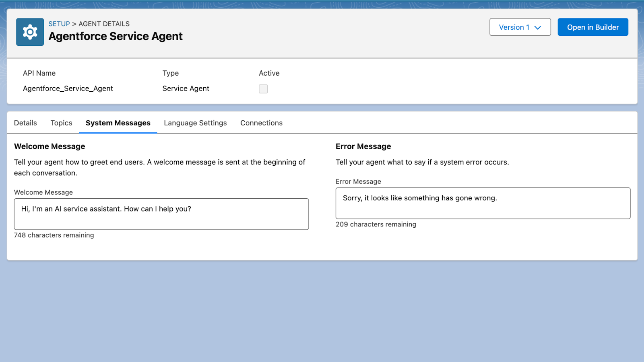
Task: Open the Version 1 dropdown
Action: tap(520, 27)
